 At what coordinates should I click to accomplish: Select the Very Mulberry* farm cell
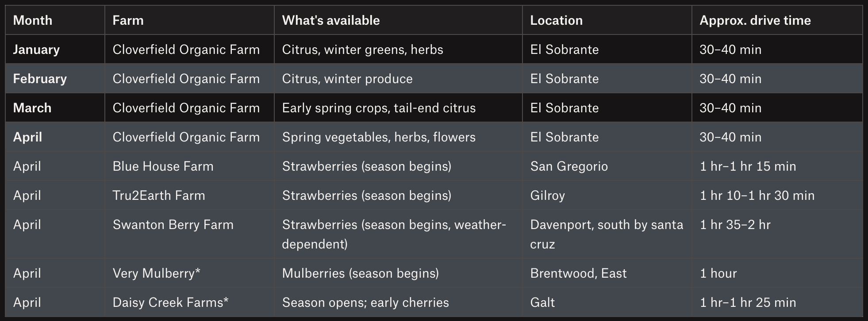189,273
